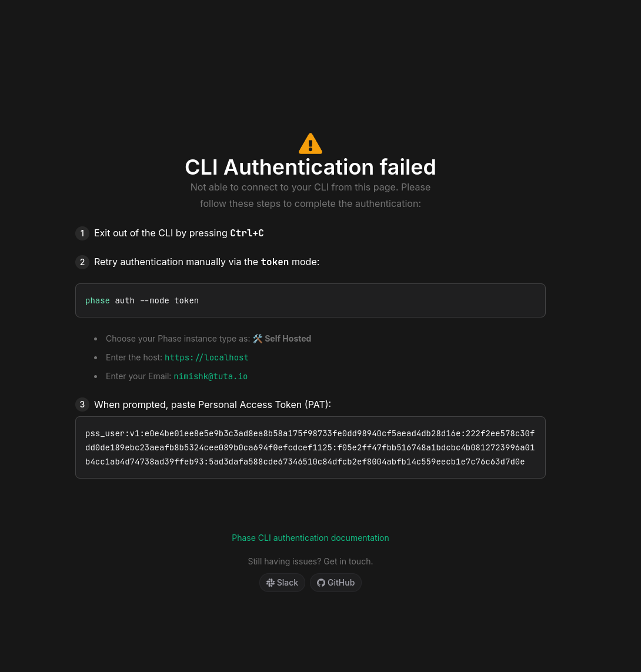Open Phase CLI authentication documentation link
Screen dimensions: 641x672
[311, 538]
